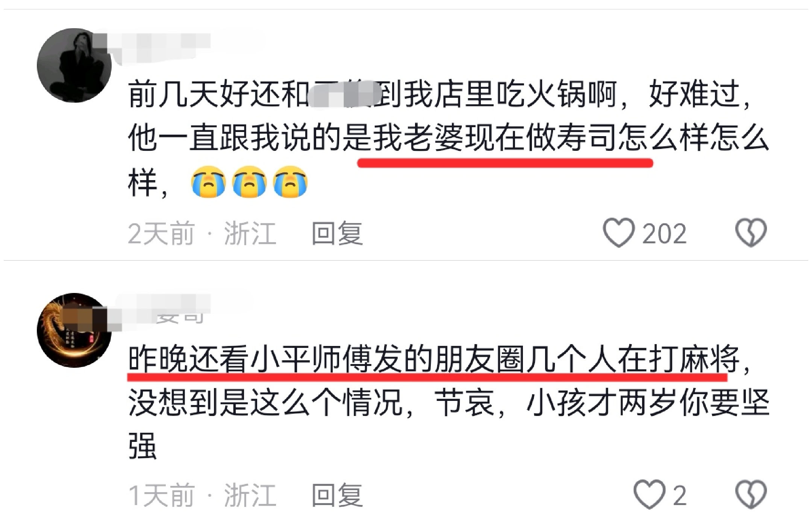Tap the 202 like count
812x528 pixels.
pos(664,234)
